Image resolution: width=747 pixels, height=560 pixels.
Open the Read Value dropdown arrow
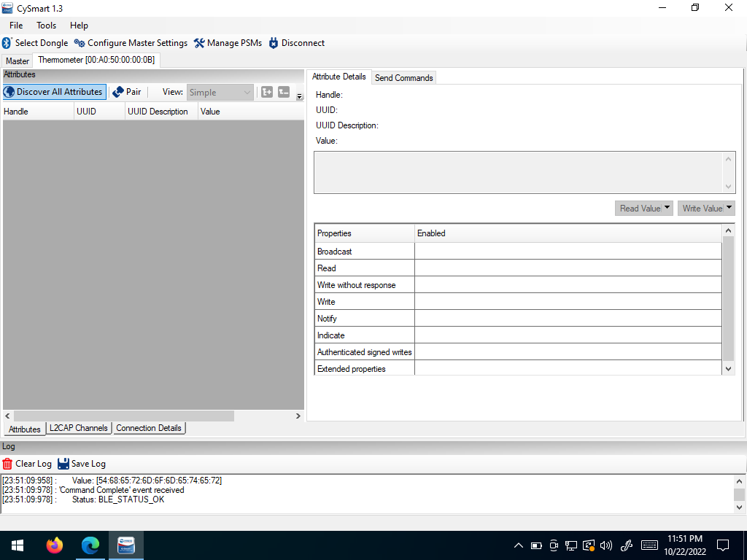667,208
